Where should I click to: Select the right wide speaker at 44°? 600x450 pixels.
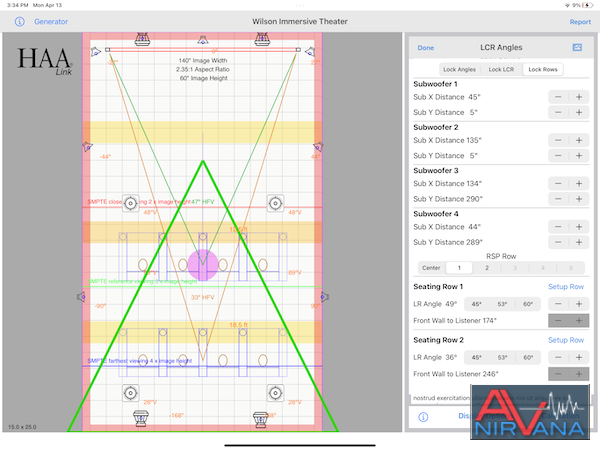click(x=318, y=146)
